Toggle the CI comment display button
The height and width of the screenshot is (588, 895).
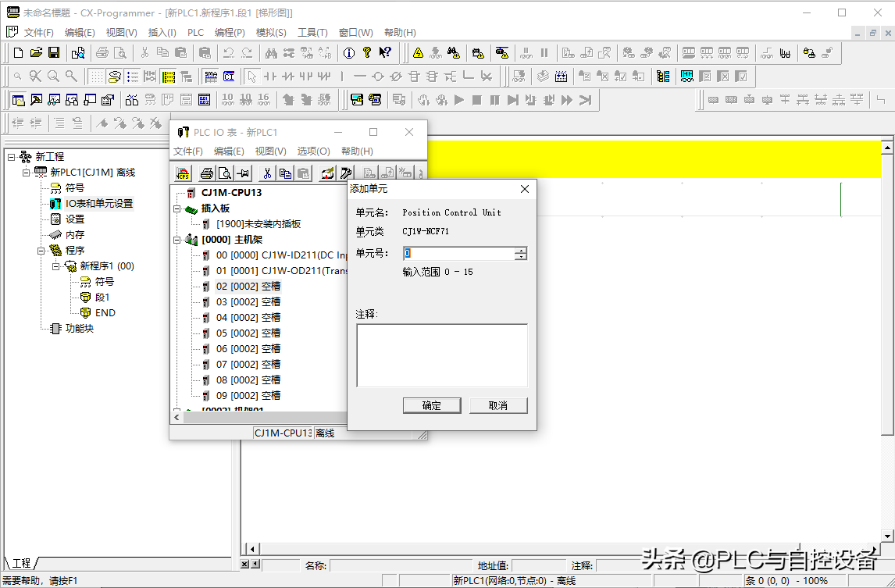[x=229, y=77]
